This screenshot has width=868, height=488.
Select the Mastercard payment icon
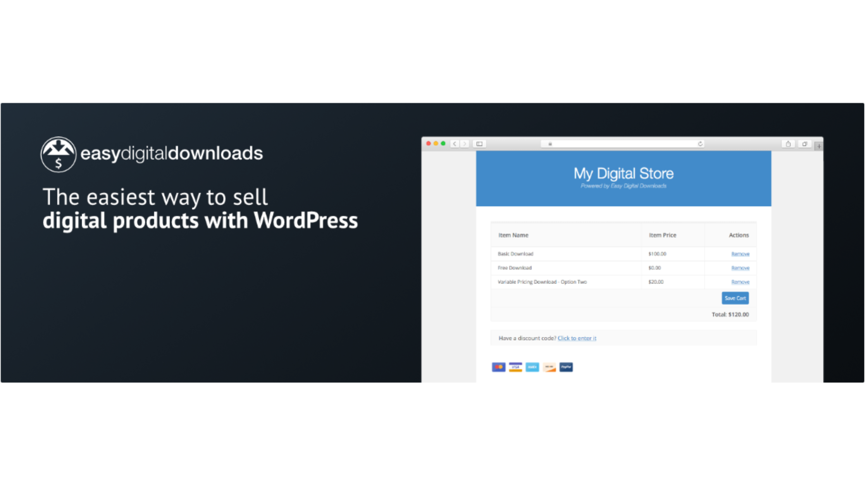point(499,367)
